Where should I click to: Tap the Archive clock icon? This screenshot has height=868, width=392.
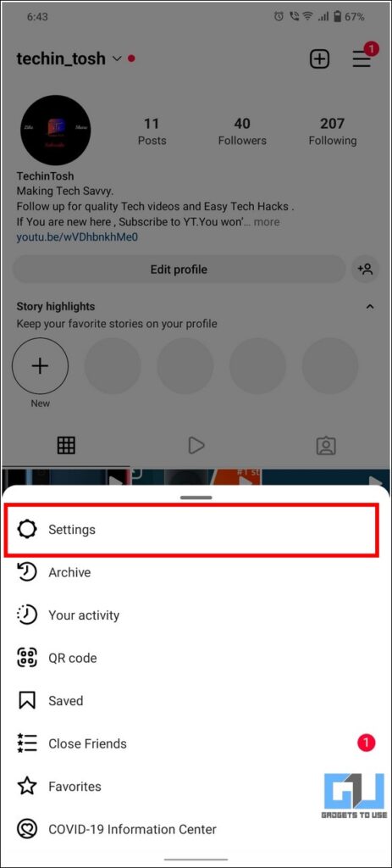[26, 572]
